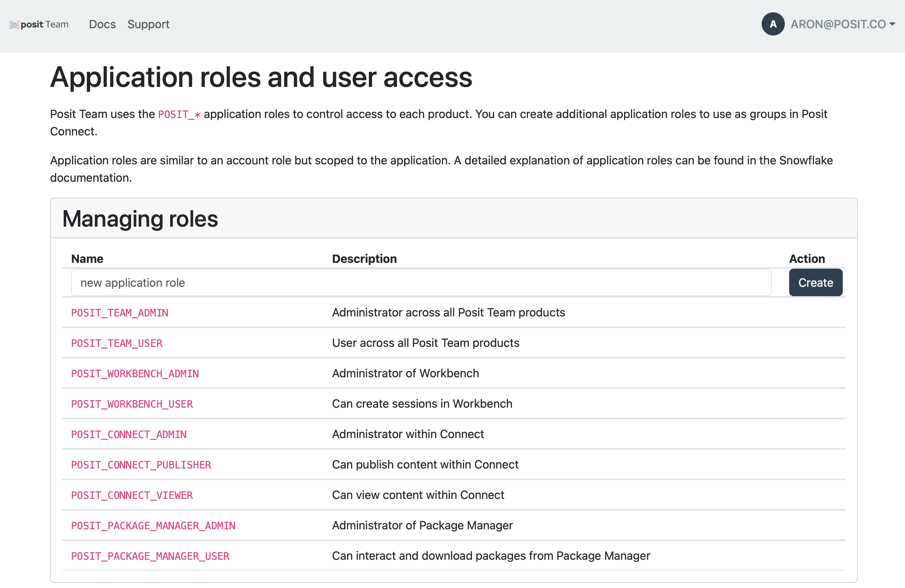905x588 pixels.
Task: Open the Docs menu item
Action: pyautogui.click(x=102, y=24)
